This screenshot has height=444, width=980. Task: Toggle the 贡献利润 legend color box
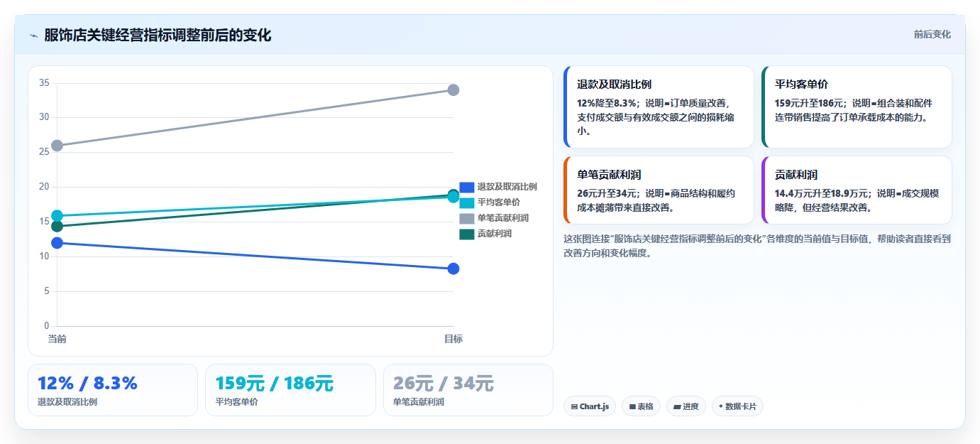tap(466, 234)
